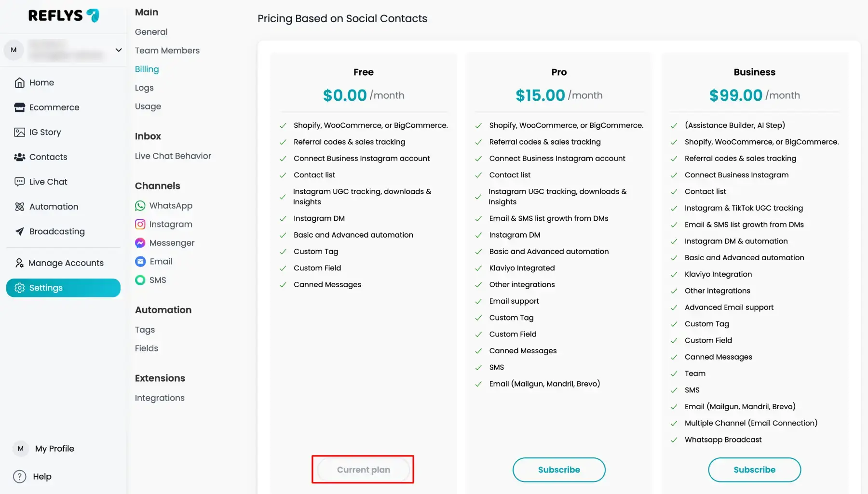Open the Integrations extensions link
Screen dimensions: 868x494
(160, 398)
